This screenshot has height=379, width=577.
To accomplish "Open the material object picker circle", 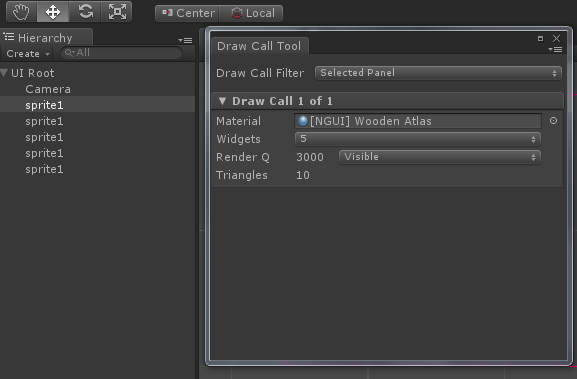I will pyautogui.click(x=553, y=121).
